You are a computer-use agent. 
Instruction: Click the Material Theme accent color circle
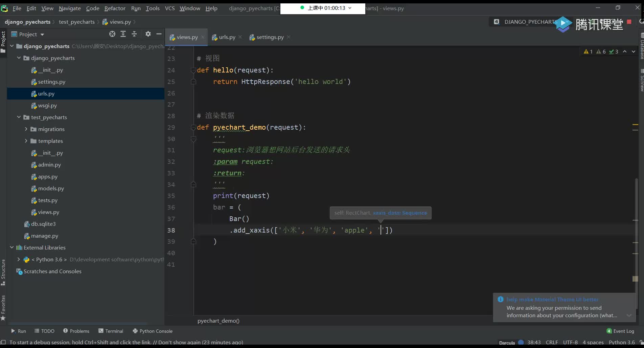[x=521, y=342]
